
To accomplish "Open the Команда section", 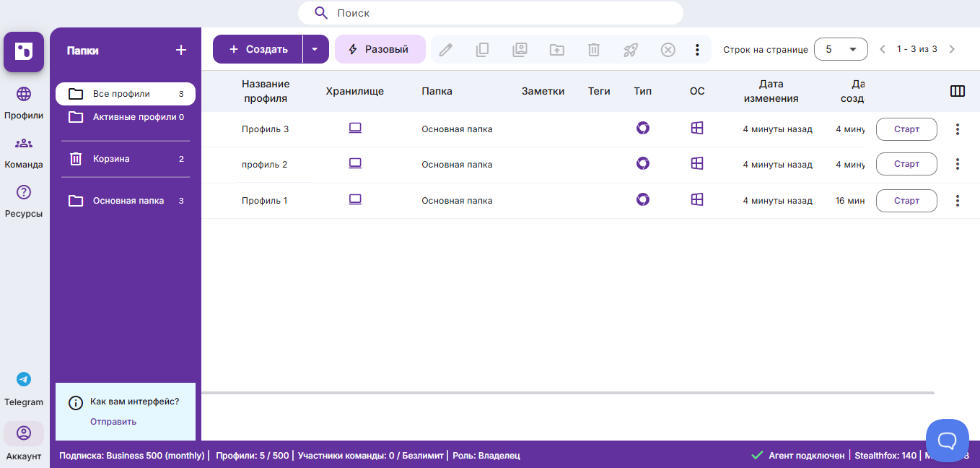I will click(24, 152).
